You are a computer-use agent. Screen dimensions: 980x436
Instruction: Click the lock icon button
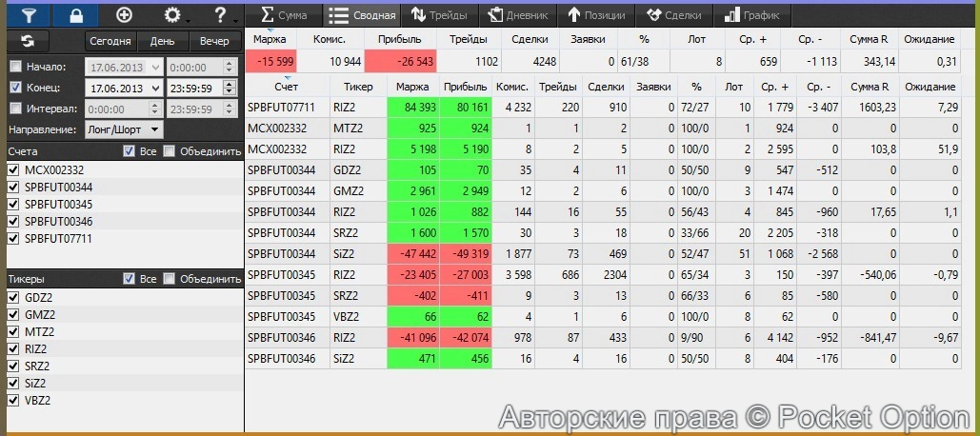point(77,14)
